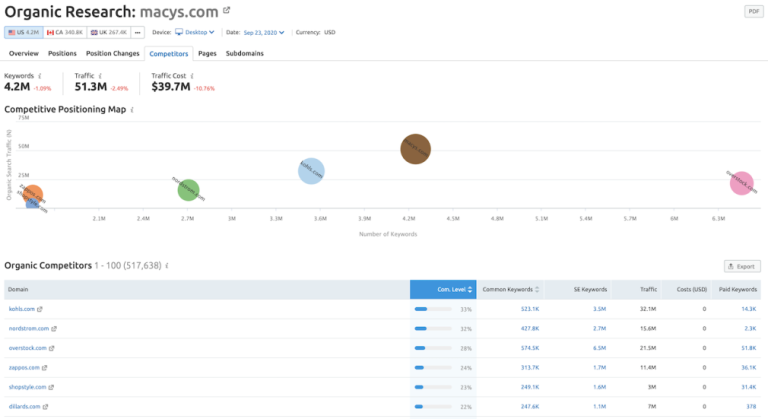Select the CA 340.8K database
The image size is (768, 419).
pyautogui.click(x=65, y=32)
